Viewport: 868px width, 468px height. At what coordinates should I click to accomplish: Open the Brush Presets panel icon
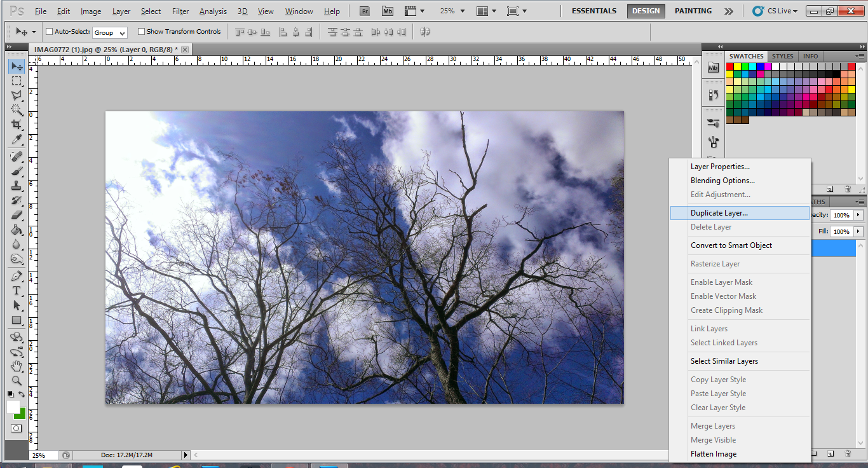click(x=713, y=123)
